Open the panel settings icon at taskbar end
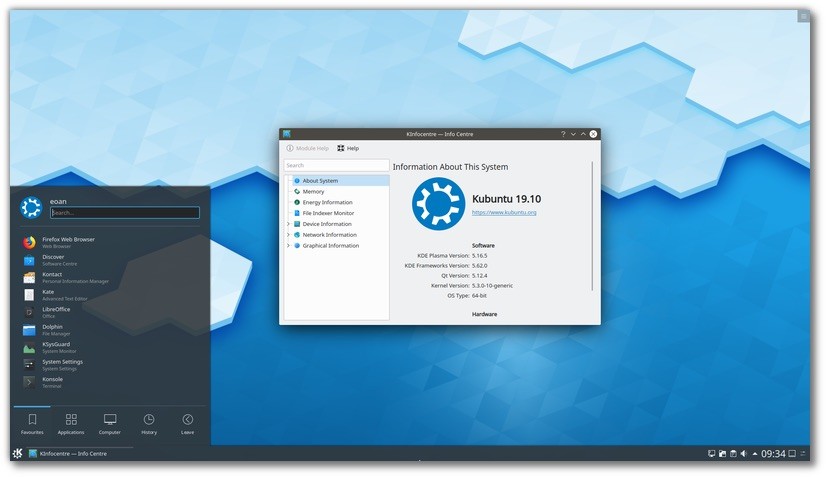The image size is (826, 477). [x=803, y=454]
